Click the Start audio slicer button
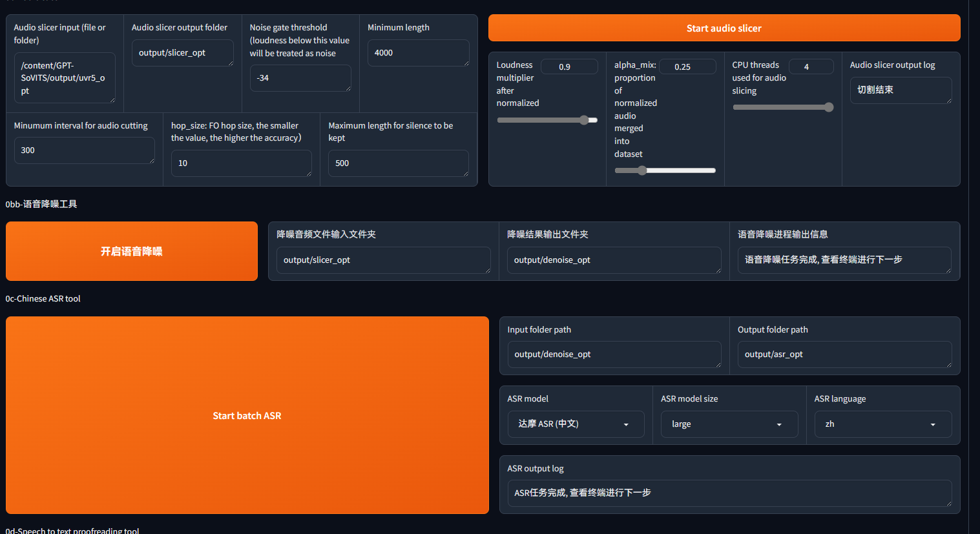The image size is (980, 534). pyautogui.click(x=724, y=28)
